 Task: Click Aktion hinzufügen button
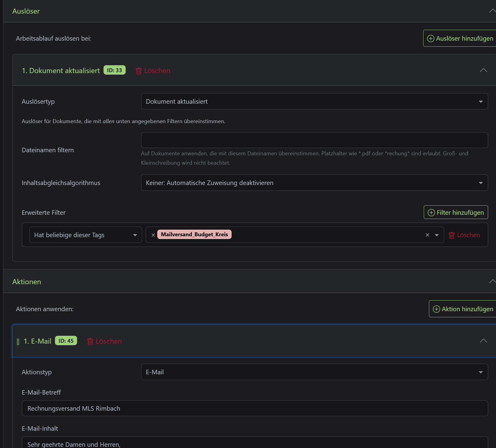point(463,309)
